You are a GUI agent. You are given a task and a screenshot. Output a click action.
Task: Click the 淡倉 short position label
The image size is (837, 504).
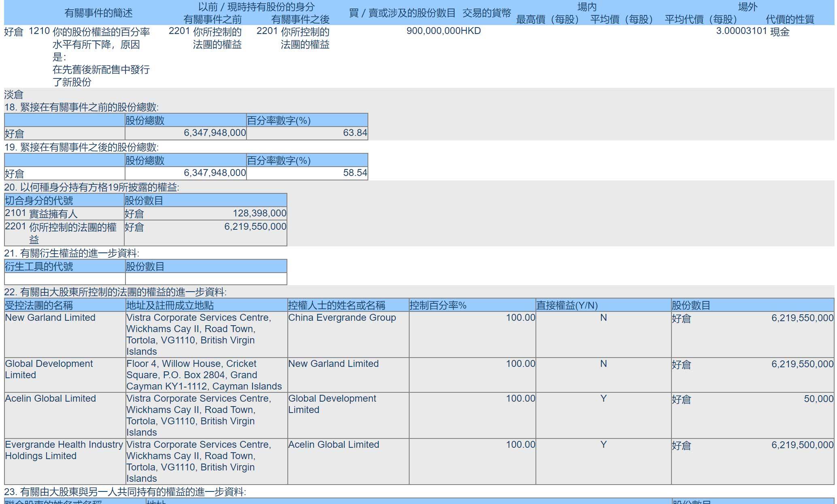click(x=14, y=95)
